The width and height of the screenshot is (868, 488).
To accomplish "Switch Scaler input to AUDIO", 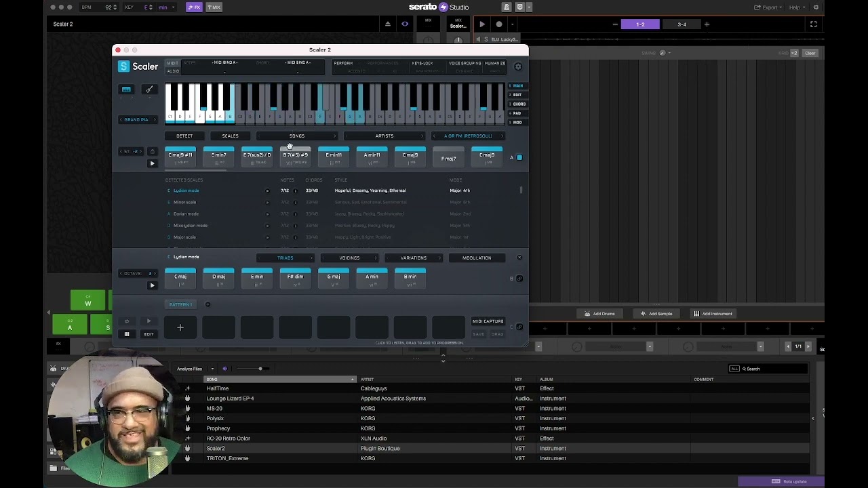I will 173,71.
